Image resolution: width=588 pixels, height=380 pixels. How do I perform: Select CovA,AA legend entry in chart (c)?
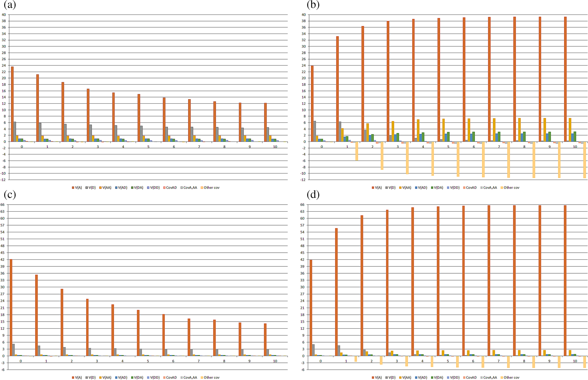[188, 378]
